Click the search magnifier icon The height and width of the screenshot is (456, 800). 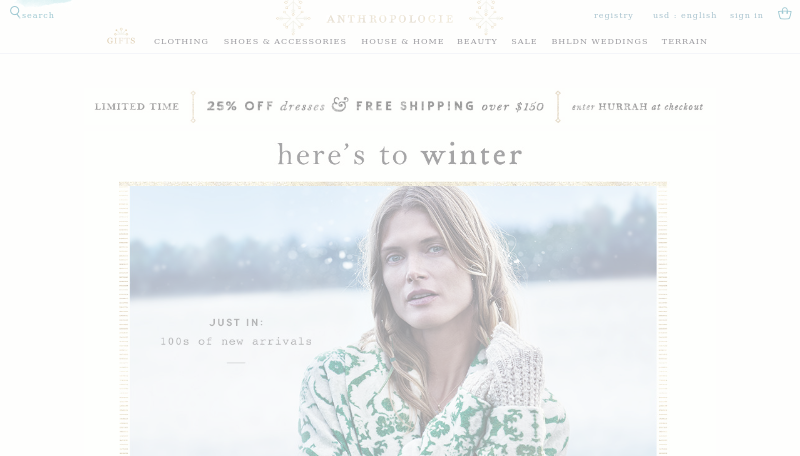tap(15, 12)
